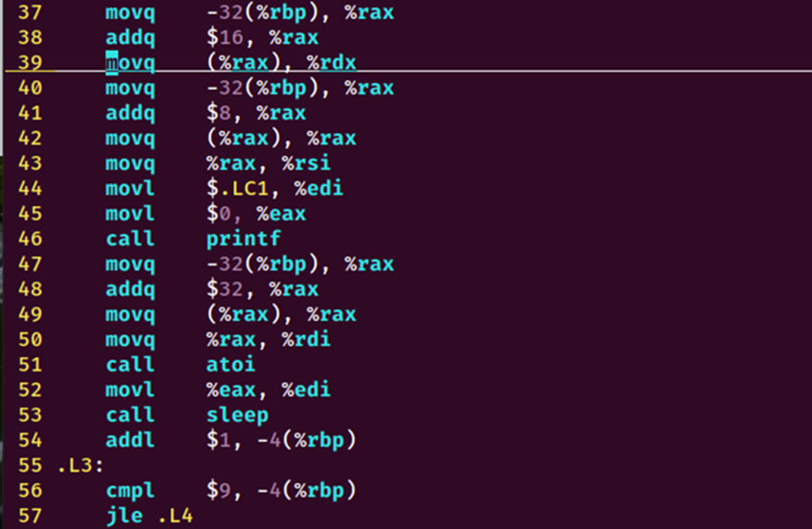The image size is (812, 529).
Task: Click the sleep function name
Action: tap(237, 414)
